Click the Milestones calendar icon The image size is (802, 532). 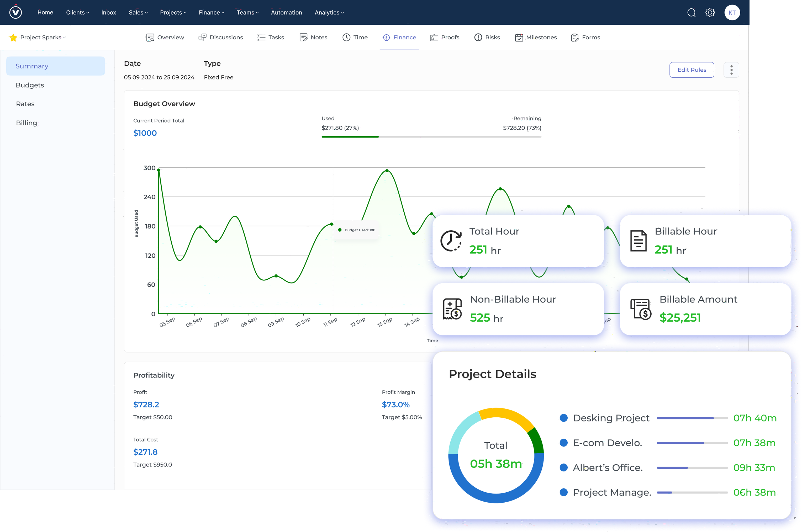tap(519, 37)
